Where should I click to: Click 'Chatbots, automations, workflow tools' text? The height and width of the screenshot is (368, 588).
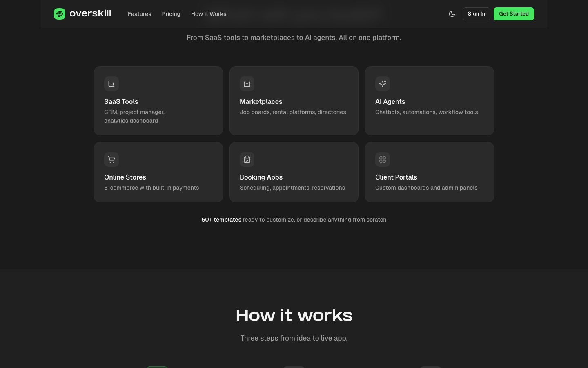pyautogui.click(x=427, y=112)
